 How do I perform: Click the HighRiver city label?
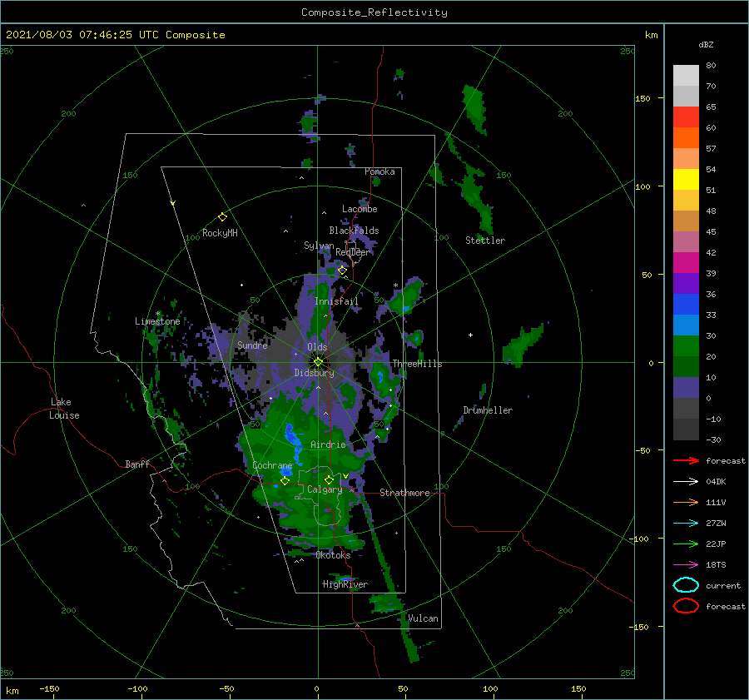[345, 584]
